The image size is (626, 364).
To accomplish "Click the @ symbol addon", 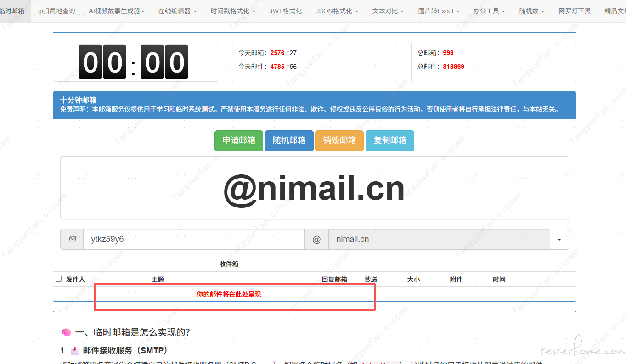I will tap(316, 239).
